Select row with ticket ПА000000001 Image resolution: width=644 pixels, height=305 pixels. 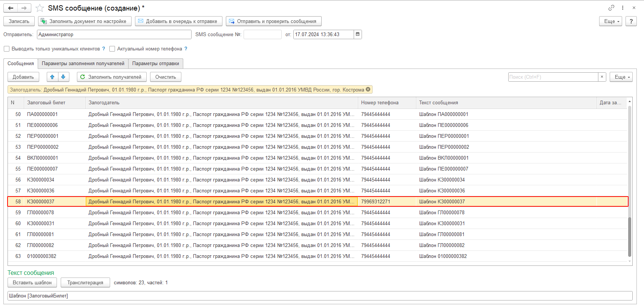point(317,114)
